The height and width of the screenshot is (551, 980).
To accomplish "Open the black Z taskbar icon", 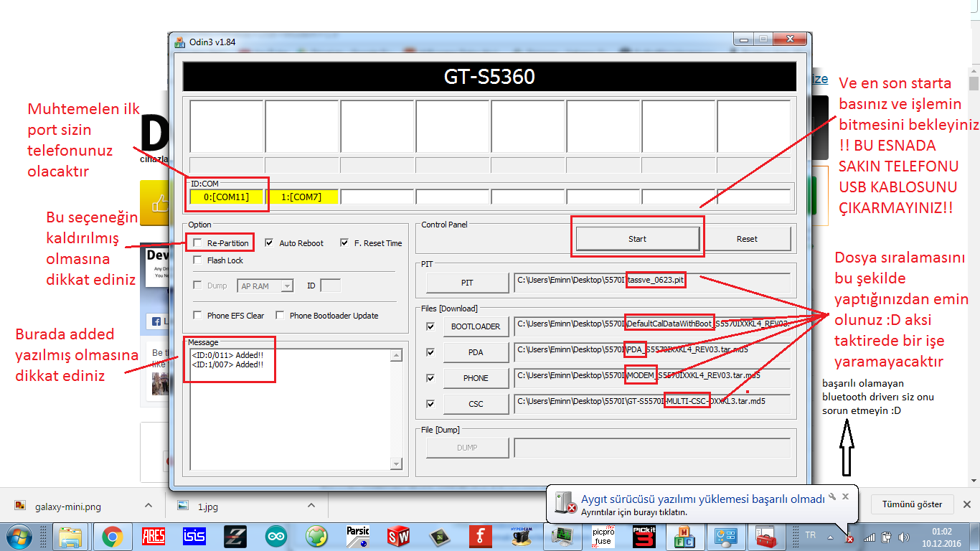I will [235, 537].
